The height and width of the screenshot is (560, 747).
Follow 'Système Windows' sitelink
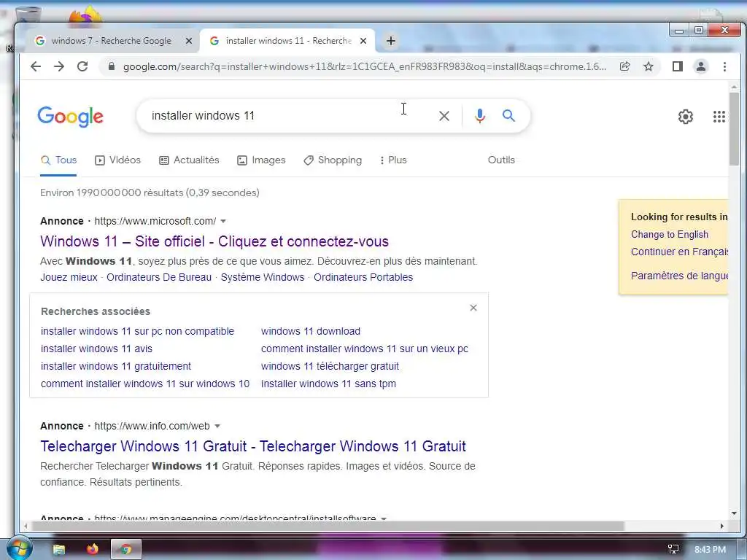point(263,278)
